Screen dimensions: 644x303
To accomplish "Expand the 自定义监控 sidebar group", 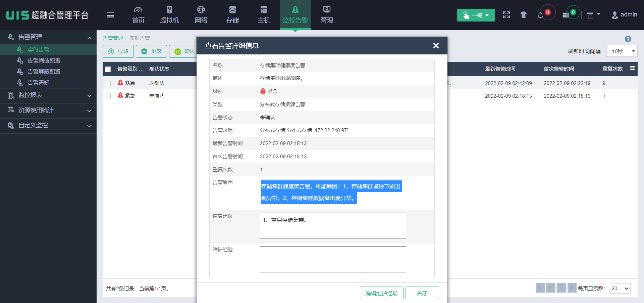I will coord(48,126).
